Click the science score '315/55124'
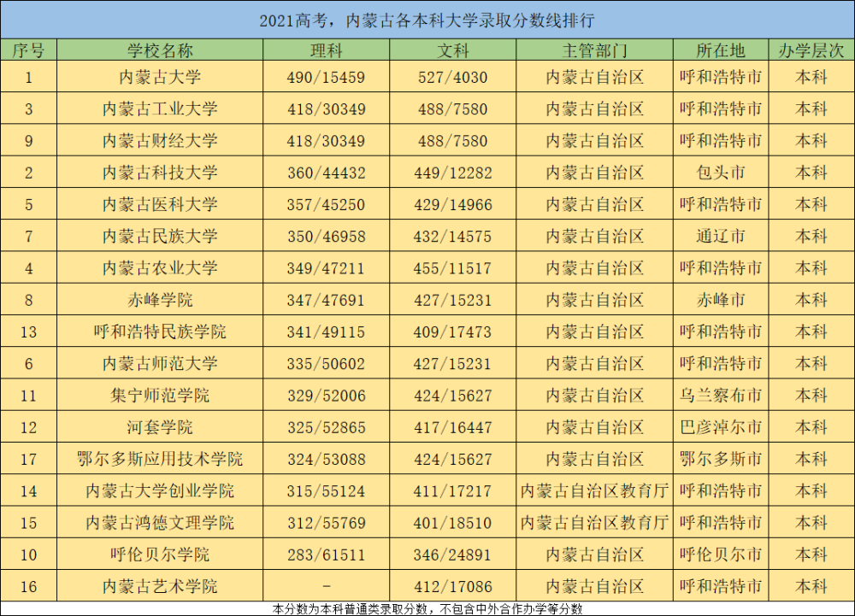Screen dimensions: 855x616 pos(326,491)
